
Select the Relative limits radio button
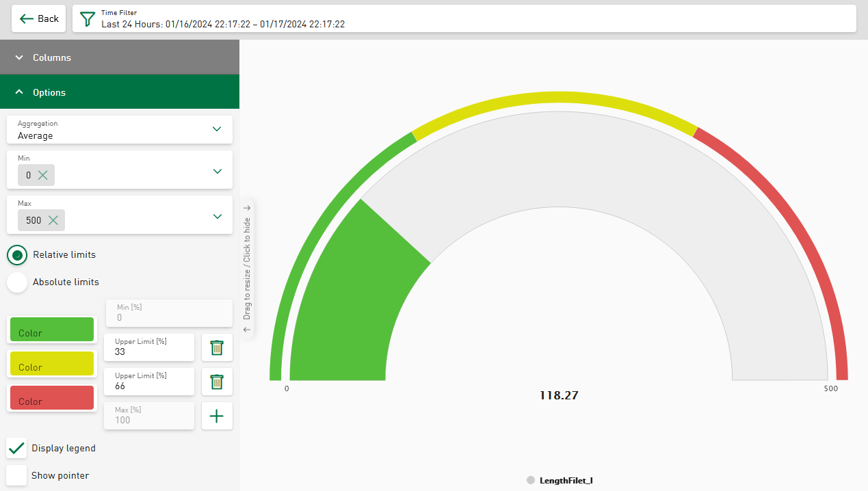tap(17, 255)
